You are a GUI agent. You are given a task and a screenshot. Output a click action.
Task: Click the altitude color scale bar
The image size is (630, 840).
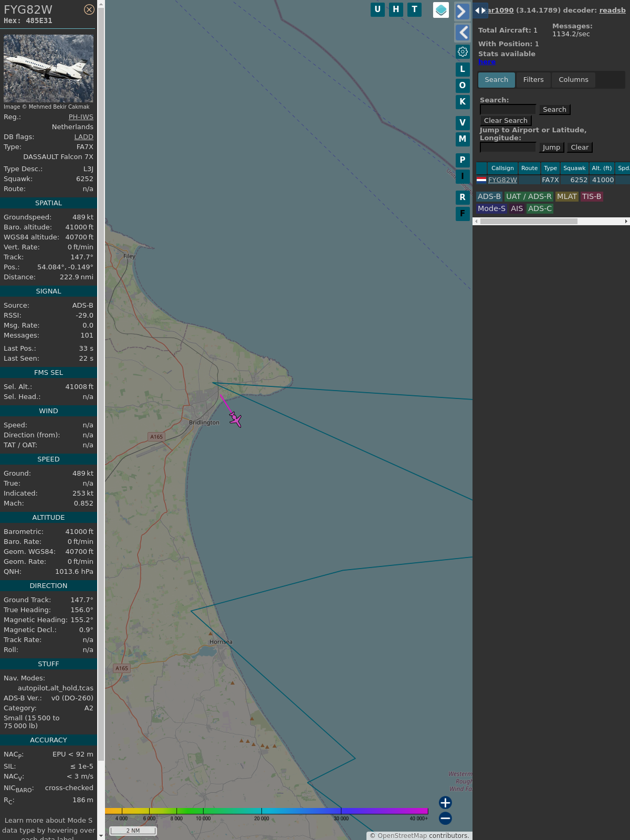point(267,811)
